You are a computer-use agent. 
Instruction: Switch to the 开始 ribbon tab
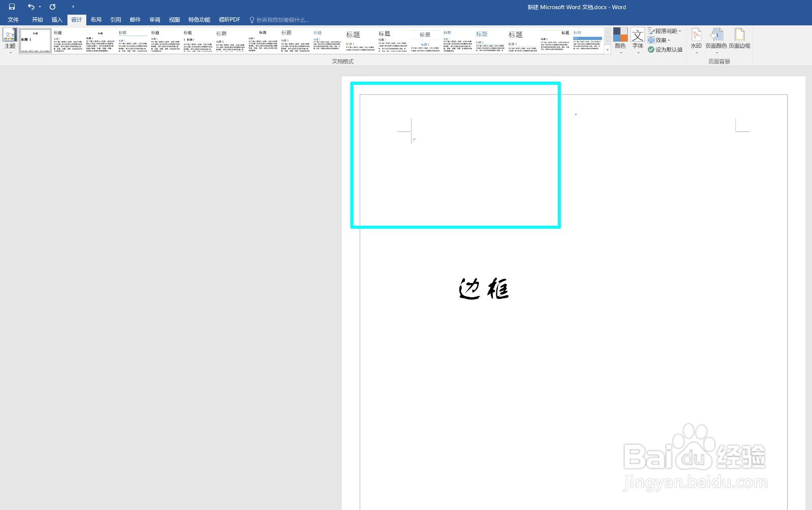click(x=38, y=20)
